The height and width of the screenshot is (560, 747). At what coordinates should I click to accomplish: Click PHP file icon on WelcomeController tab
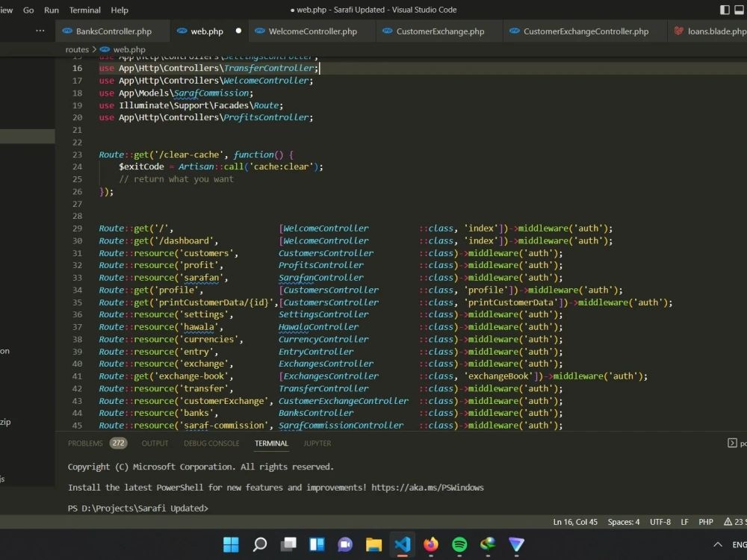(x=260, y=31)
